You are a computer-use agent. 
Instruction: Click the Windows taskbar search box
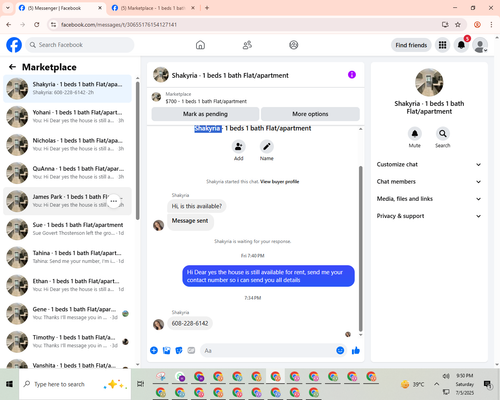coord(75,384)
